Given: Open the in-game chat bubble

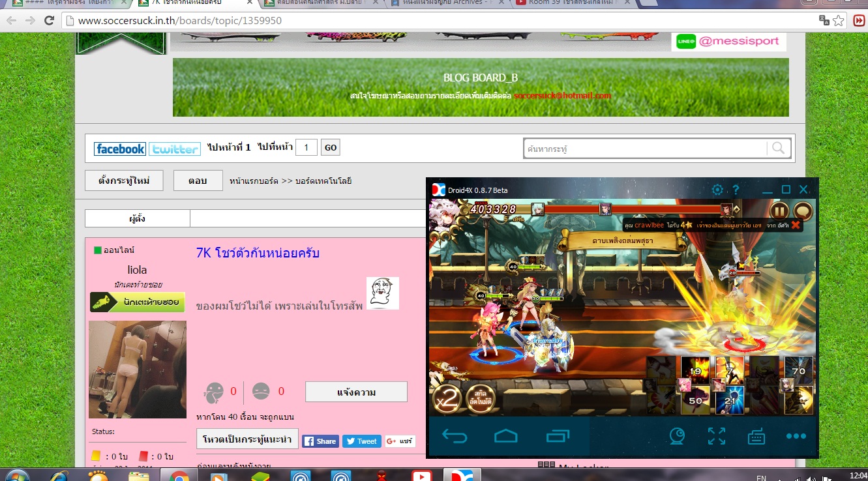Looking at the screenshot, I should point(802,211).
